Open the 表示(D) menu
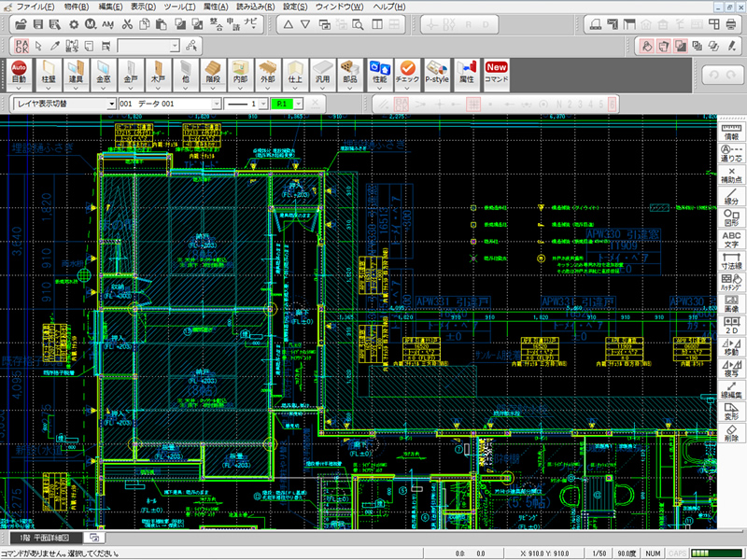747x560 pixels. click(x=143, y=7)
